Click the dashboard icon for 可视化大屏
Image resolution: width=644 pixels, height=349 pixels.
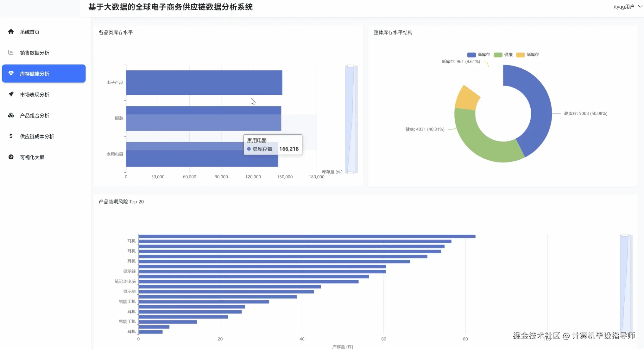coord(11,157)
